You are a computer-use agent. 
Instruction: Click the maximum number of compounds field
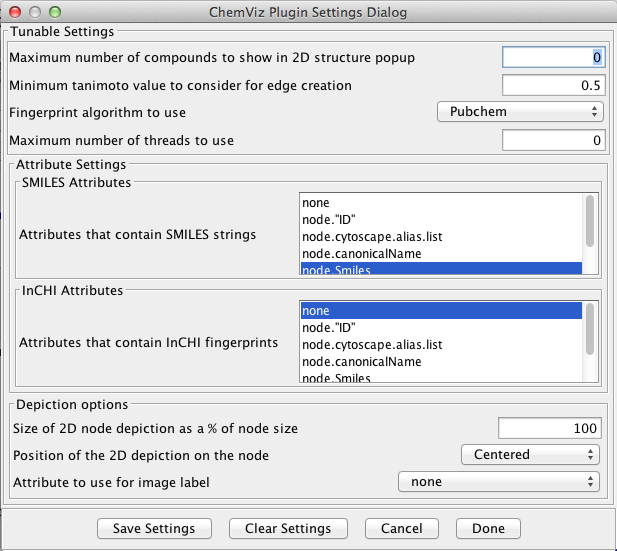point(552,58)
